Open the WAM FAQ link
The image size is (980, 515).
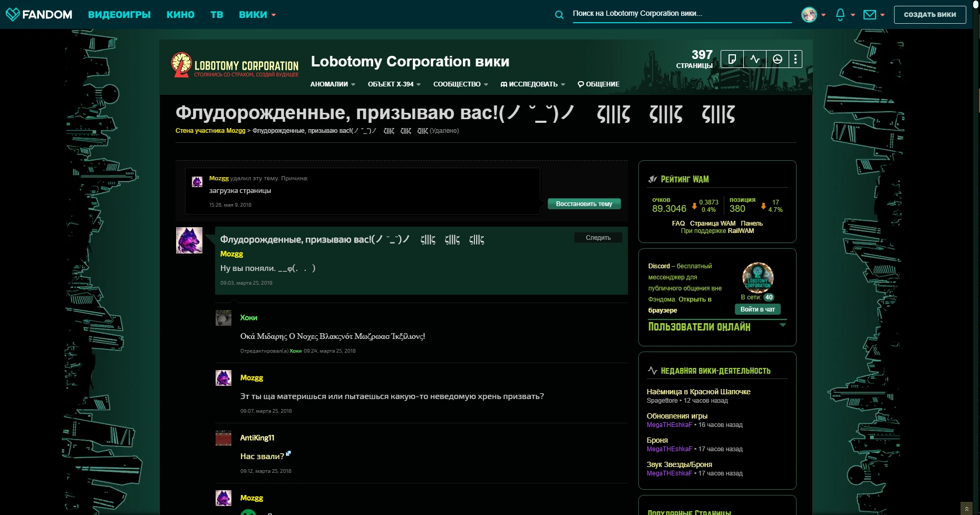678,224
